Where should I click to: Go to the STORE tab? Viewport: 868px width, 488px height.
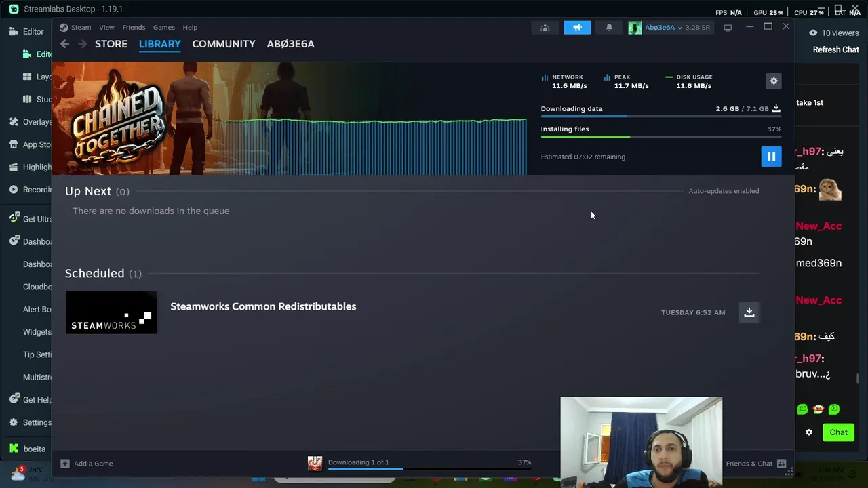click(111, 44)
